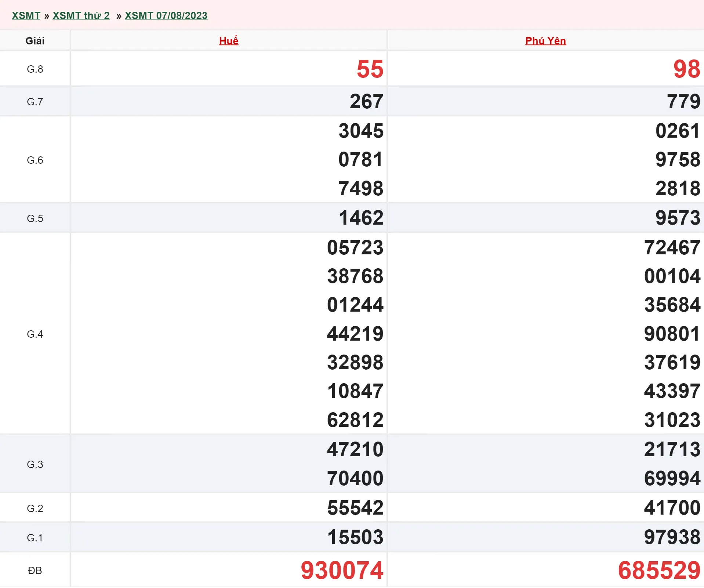Open the XSMT 07/08/2023 link
Screen dimensions: 704x588
point(166,15)
